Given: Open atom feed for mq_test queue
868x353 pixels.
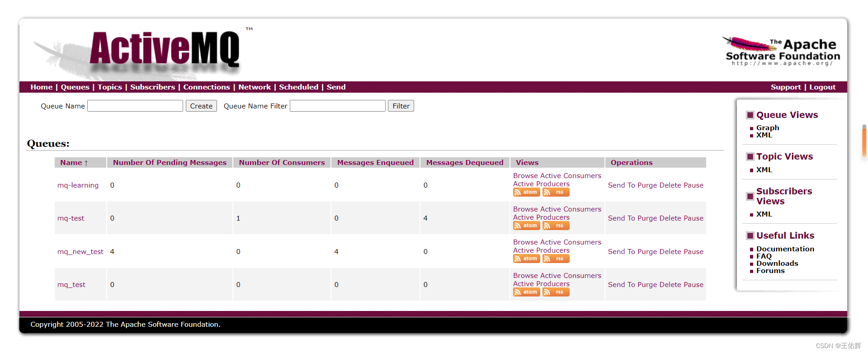Looking at the screenshot, I should pos(526,292).
